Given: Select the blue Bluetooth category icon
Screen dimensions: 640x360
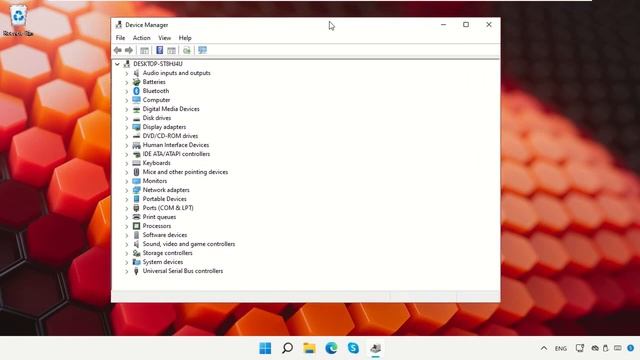Looking at the screenshot, I should (136, 91).
